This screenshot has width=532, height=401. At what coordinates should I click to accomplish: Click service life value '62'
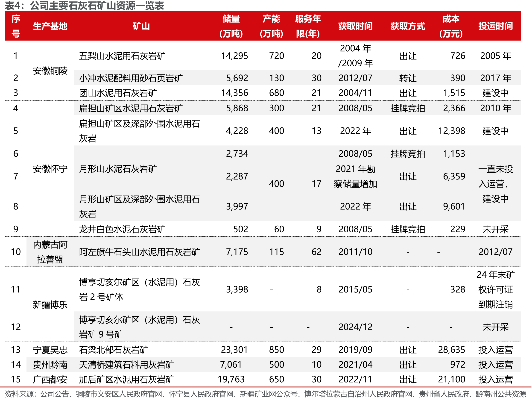pos(316,252)
